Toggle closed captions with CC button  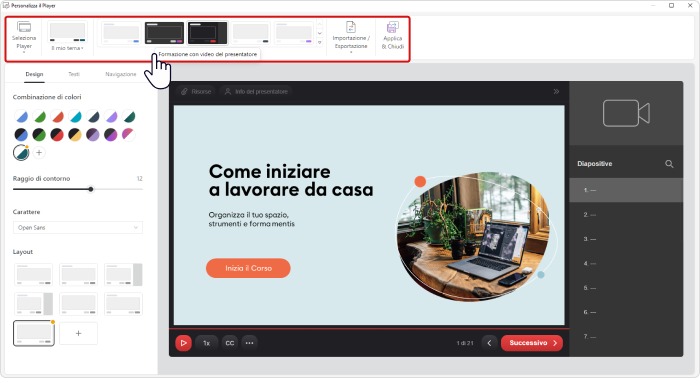(229, 343)
